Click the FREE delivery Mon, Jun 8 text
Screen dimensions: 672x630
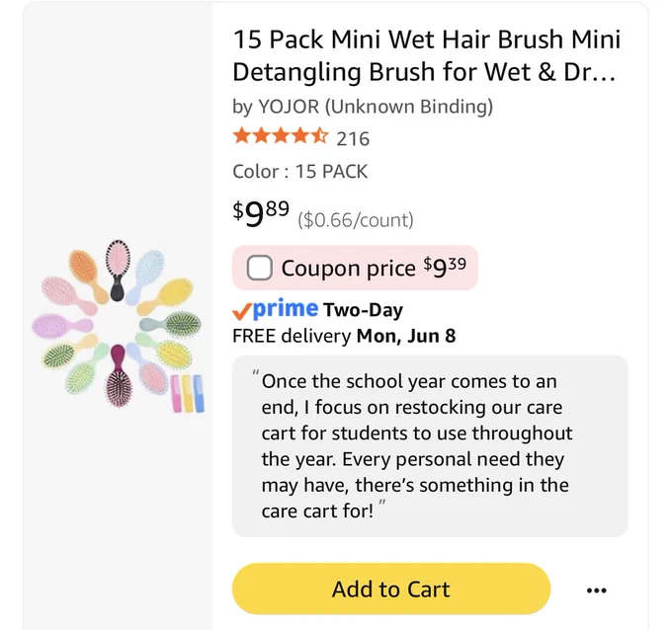click(344, 336)
